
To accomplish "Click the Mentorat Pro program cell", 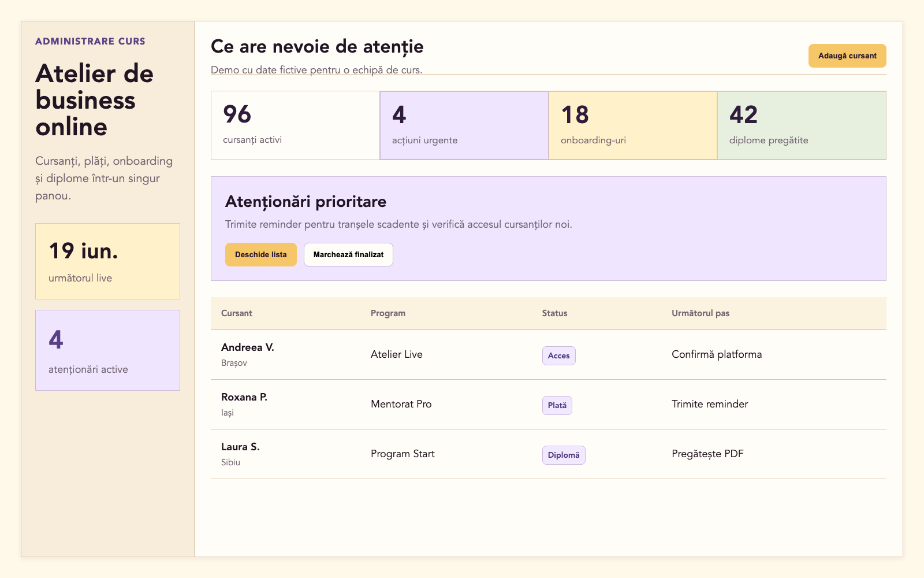I will pos(401,404).
